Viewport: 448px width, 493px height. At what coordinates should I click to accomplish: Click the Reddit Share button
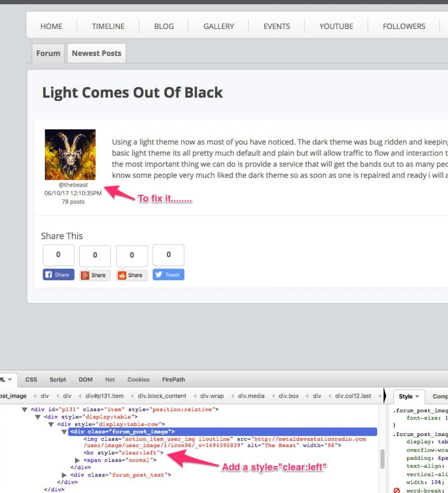132,275
